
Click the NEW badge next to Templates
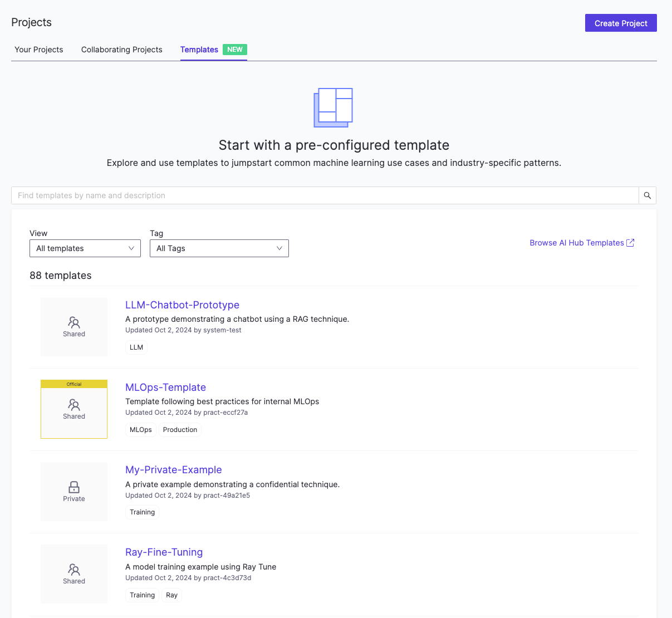click(235, 50)
